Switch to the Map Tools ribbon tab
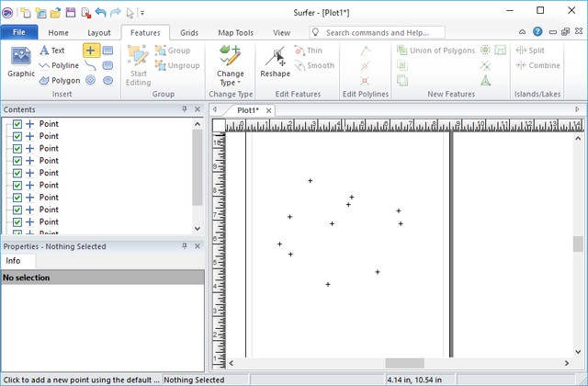Image resolution: width=588 pixels, height=386 pixels. coord(236,33)
